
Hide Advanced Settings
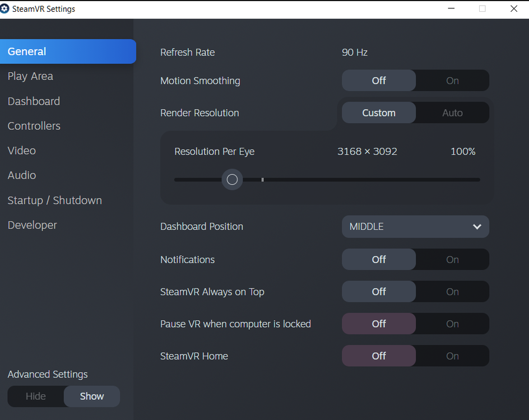36,396
